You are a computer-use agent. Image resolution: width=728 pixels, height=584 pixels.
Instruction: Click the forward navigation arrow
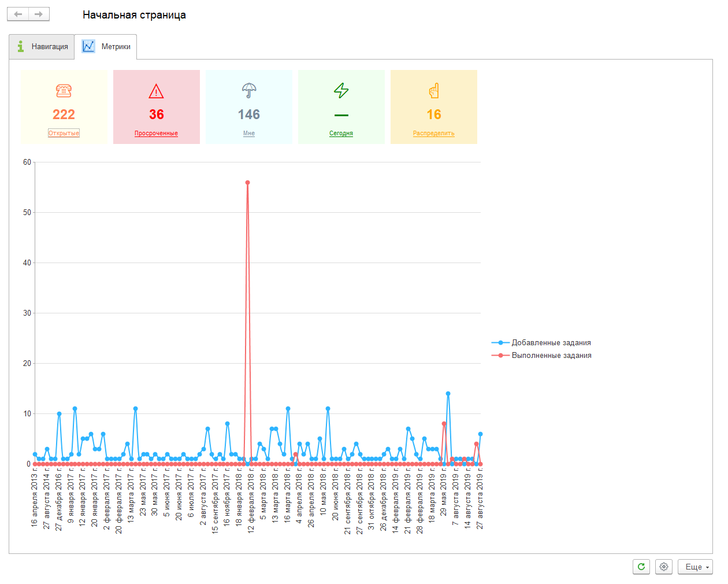point(39,14)
